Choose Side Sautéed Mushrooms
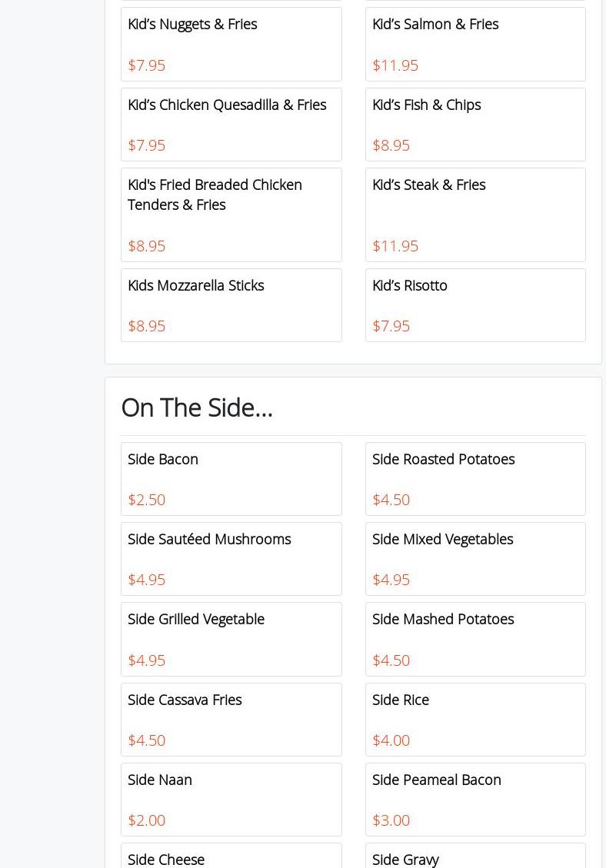 point(231,558)
